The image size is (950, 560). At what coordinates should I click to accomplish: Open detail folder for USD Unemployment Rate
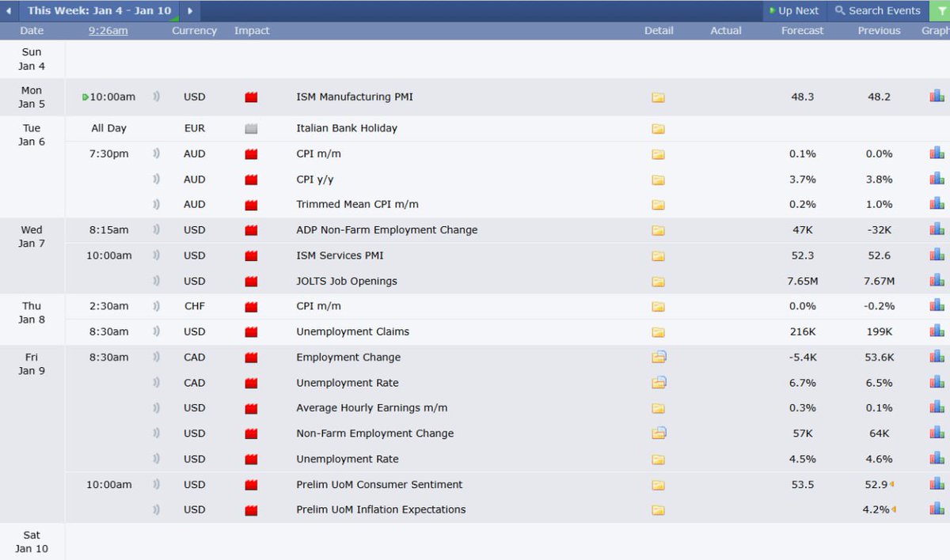658,460
